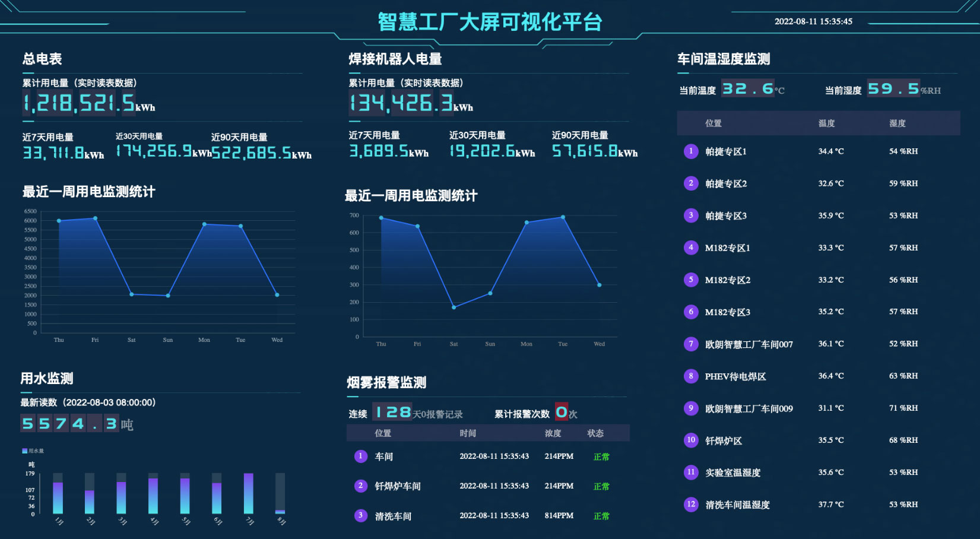
Task: Select the badge beside M182专区2
Action: [x=691, y=280]
